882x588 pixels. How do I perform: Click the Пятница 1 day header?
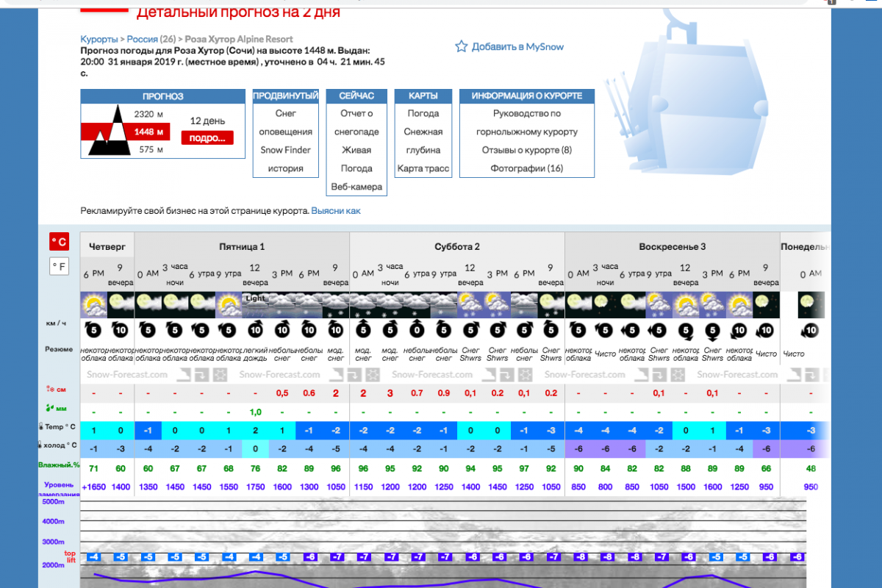[x=242, y=246]
